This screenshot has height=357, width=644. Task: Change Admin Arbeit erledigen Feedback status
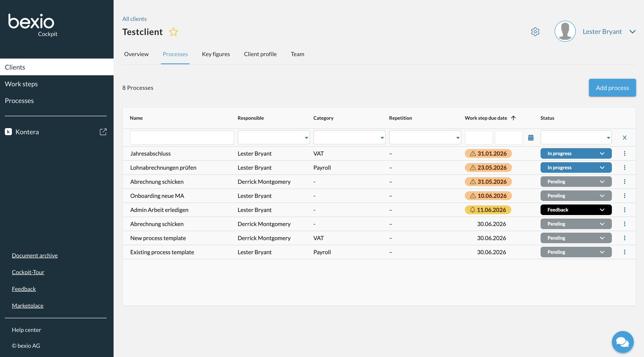(576, 210)
